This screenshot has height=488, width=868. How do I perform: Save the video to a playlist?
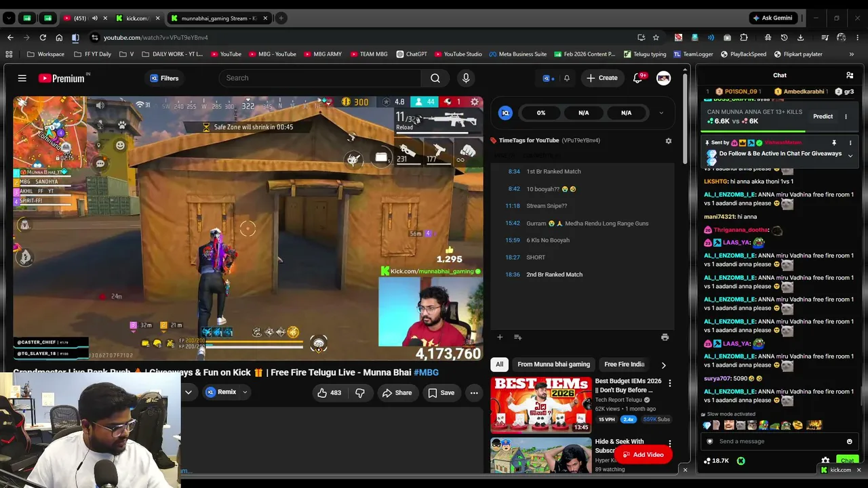[441, 392]
